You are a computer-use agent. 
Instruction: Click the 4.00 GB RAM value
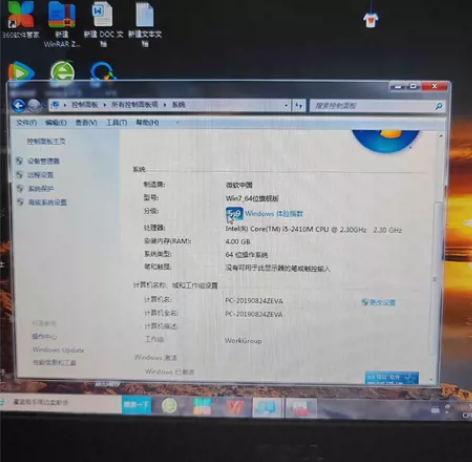click(x=238, y=242)
